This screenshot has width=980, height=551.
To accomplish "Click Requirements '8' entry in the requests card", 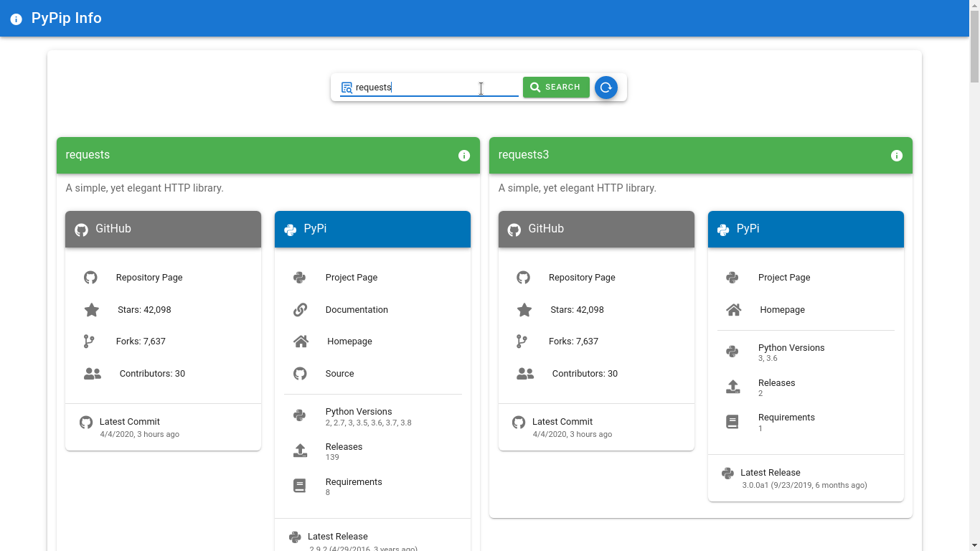I will (x=372, y=486).
